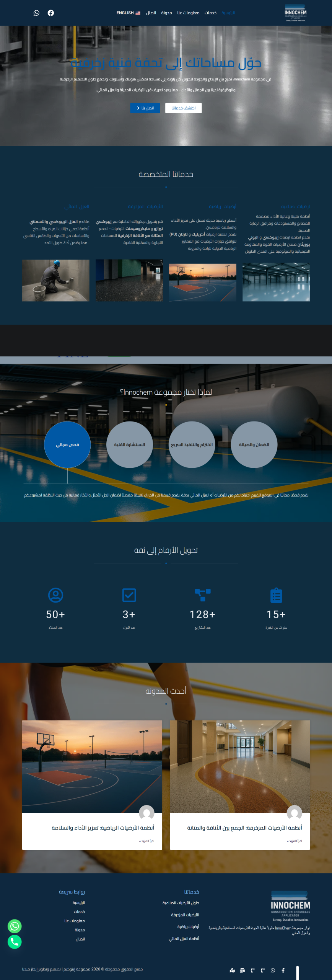Open blog title 'أنظمة الأرضيات الرياضية: تعزيز الأداء والسلامة'
The image size is (332, 980).
[x=103, y=828]
